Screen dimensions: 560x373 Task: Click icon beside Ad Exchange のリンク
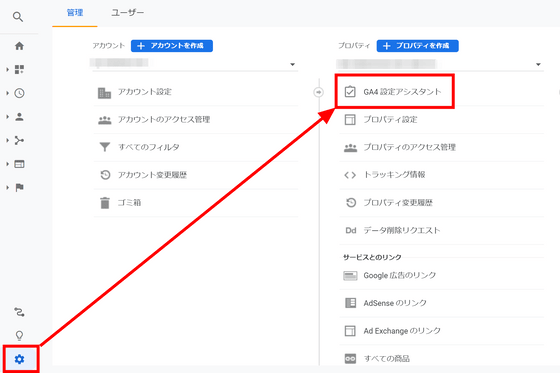pos(350,331)
